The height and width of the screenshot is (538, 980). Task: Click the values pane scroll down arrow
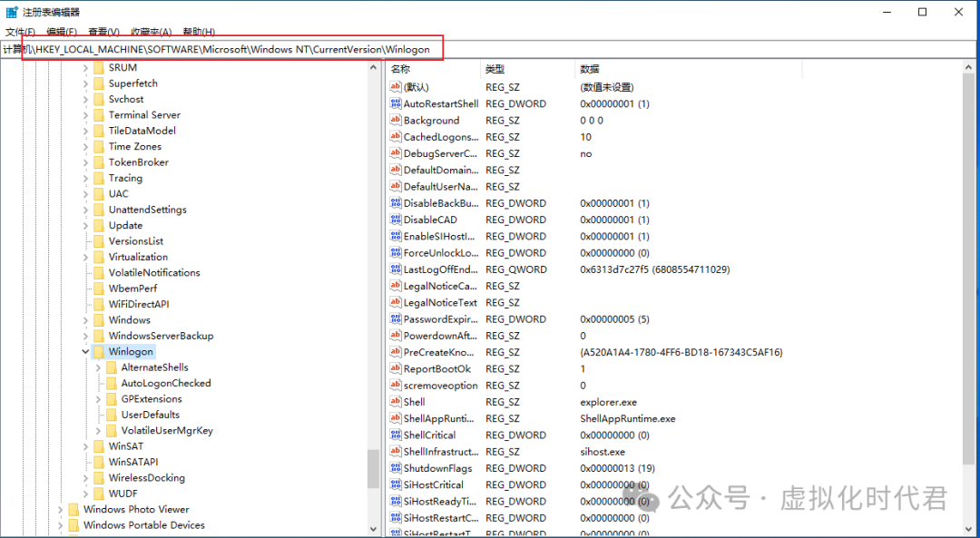pos(969,529)
